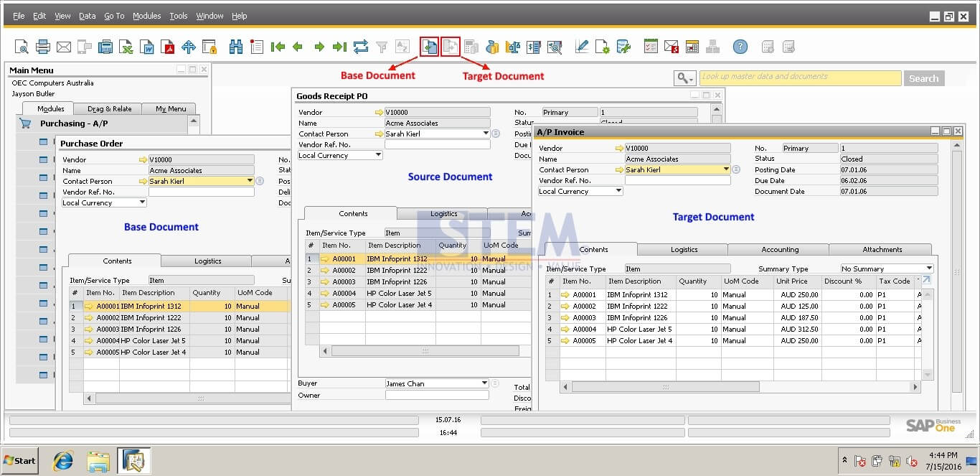The image size is (980, 476).
Task: Click horizontal scrollbar in Goods Receipt PO table
Action: coord(425,351)
